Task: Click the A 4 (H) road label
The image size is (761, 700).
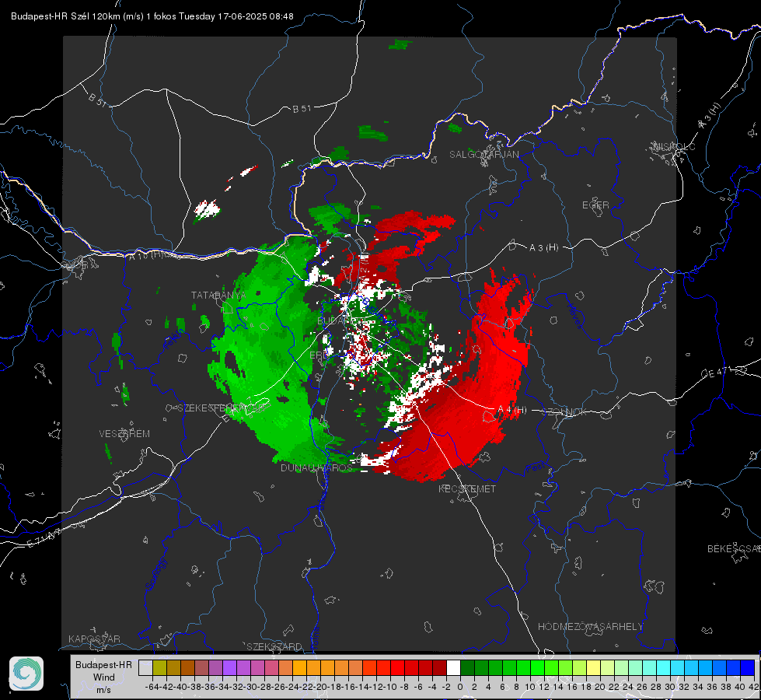Action: (x=512, y=410)
